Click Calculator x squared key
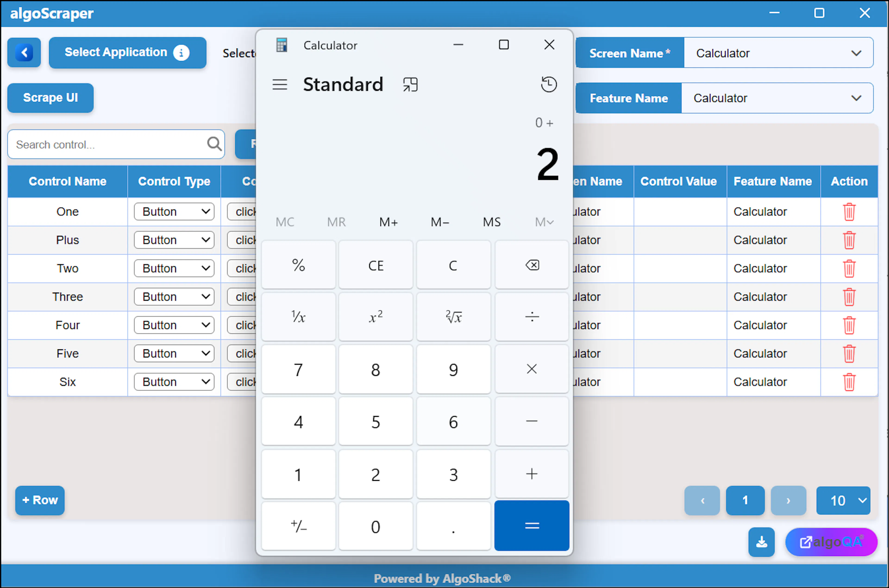 pyautogui.click(x=376, y=317)
